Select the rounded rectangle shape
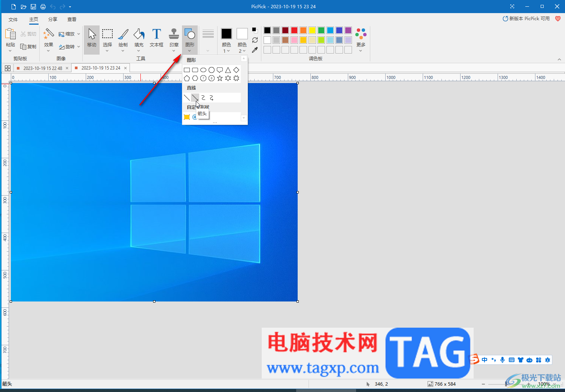565x392 pixels. (195, 70)
